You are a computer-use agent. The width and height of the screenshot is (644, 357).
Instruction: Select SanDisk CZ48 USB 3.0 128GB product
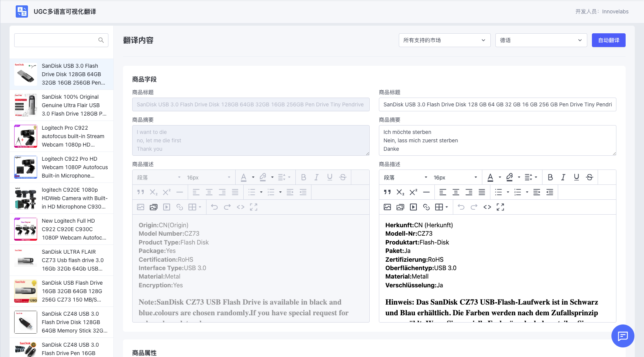(x=61, y=322)
